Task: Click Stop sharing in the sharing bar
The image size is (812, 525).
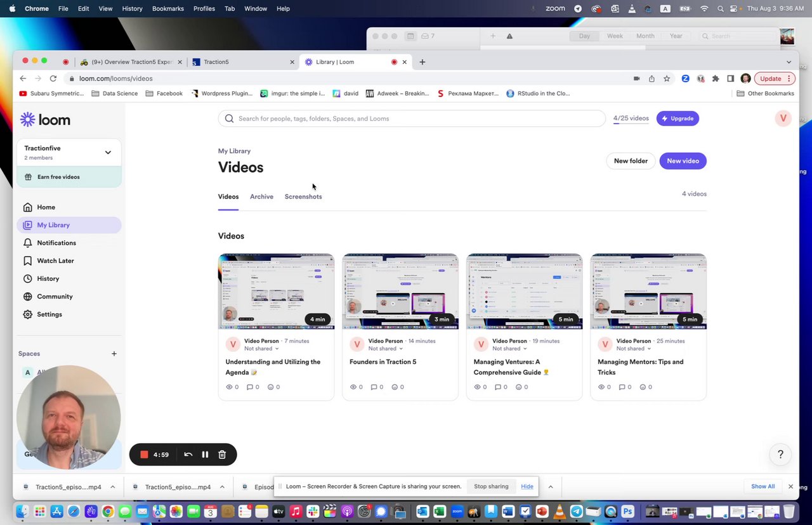Action: click(491, 486)
